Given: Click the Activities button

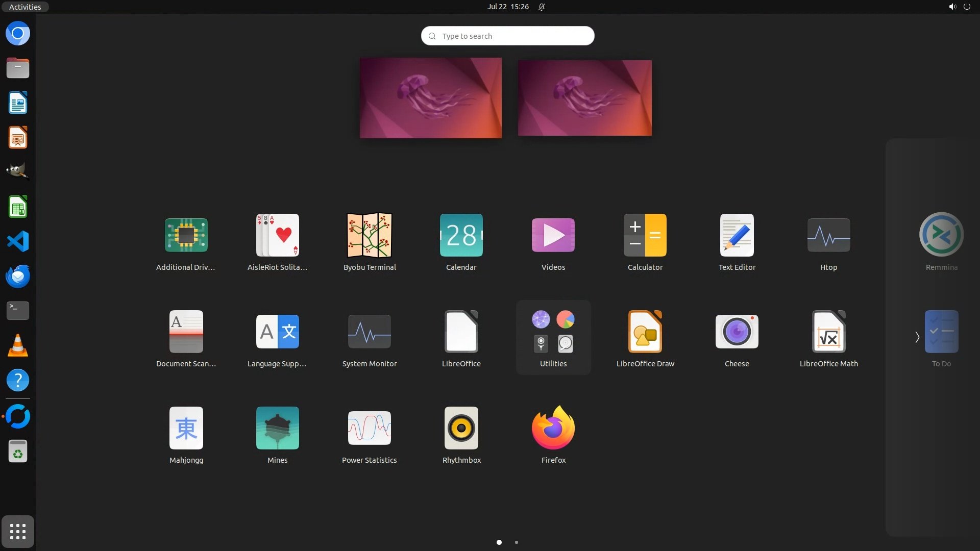Looking at the screenshot, I should coord(24,7).
